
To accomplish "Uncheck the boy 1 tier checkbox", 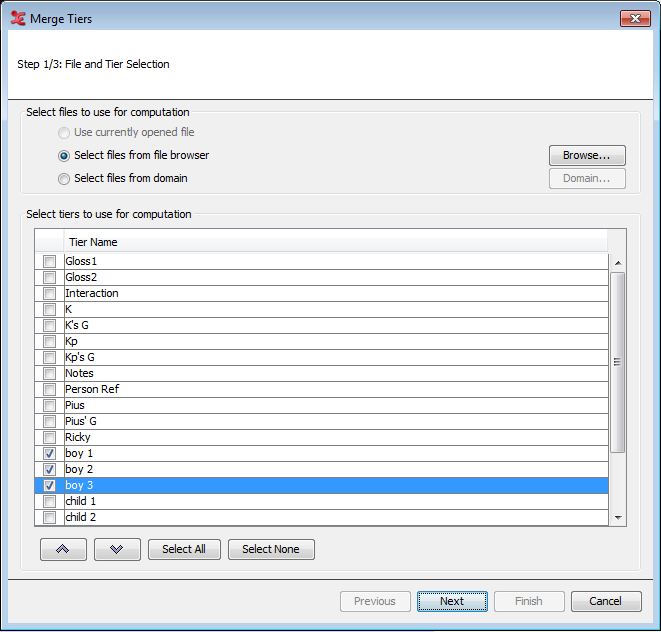I will click(x=49, y=454).
